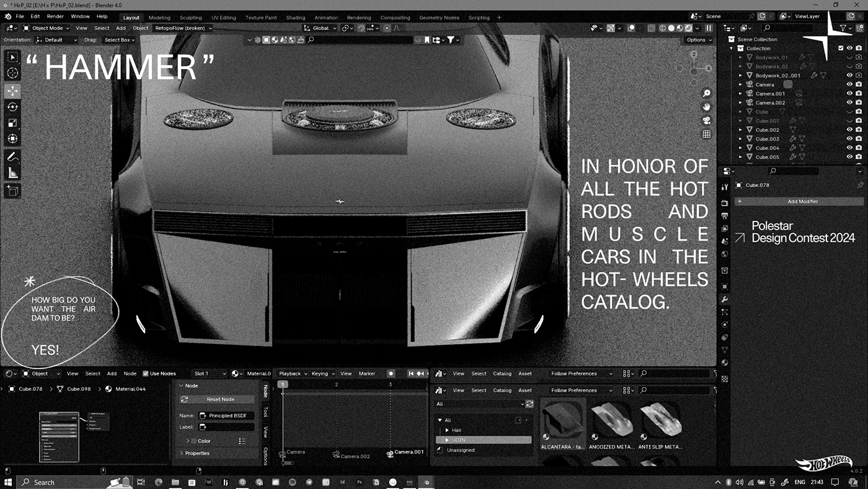This screenshot has height=489, width=868.
Task: Click the Add Modifier button
Action: [799, 202]
